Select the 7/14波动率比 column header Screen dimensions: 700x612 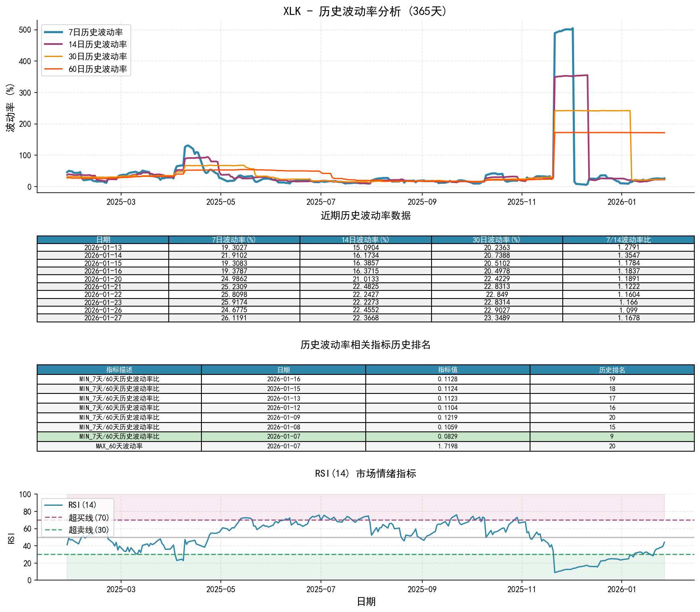pyautogui.click(x=628, y=240)
